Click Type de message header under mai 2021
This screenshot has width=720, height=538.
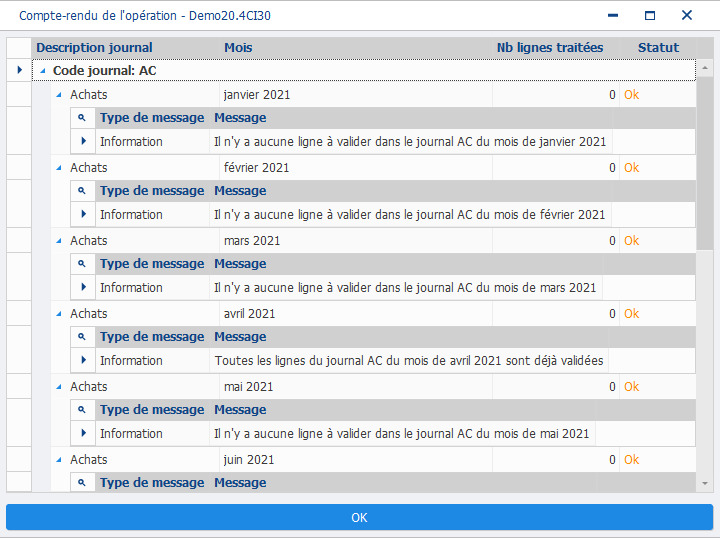152,410
